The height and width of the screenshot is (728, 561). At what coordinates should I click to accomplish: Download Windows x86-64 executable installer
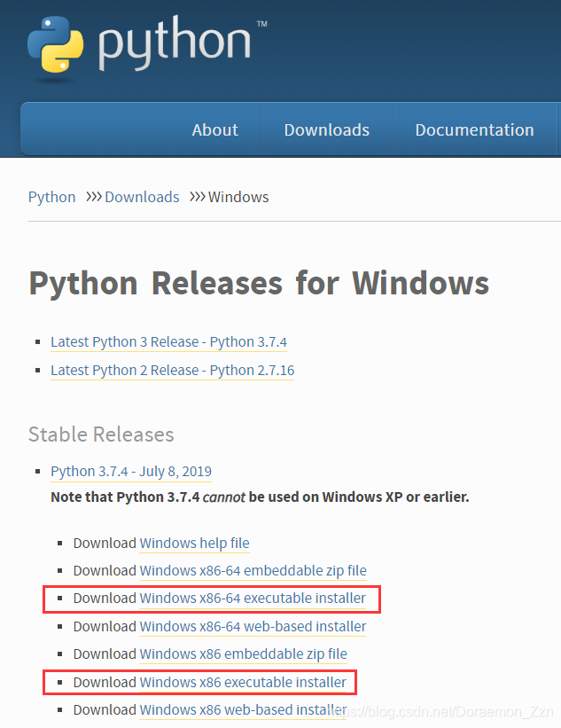point(253,598)
